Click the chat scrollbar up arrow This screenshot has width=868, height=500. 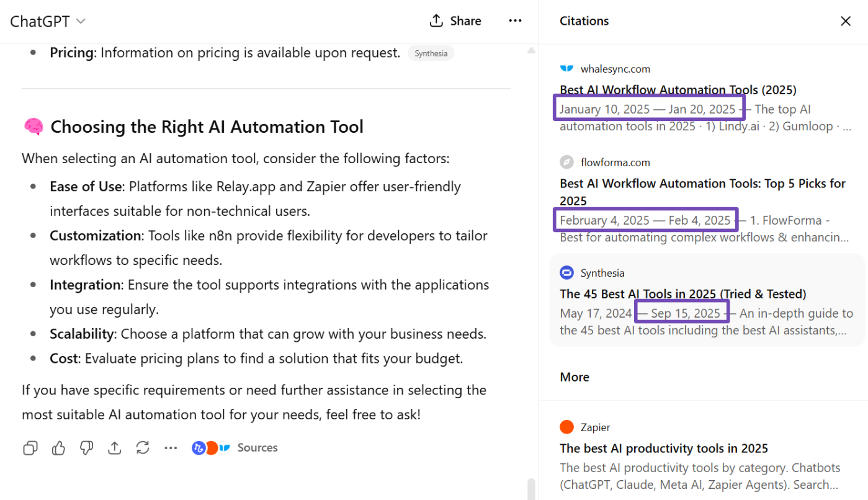(x=530, y=50)
